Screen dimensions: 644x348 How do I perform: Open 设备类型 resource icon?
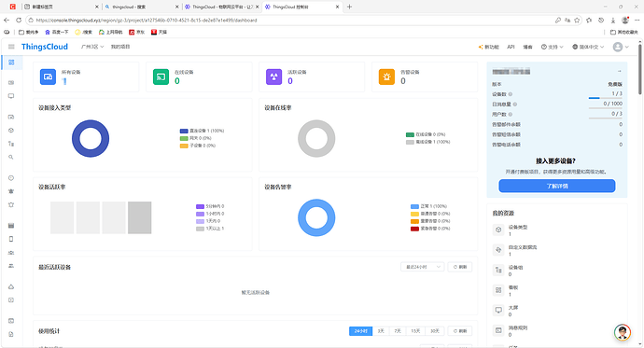coord(498,230)
